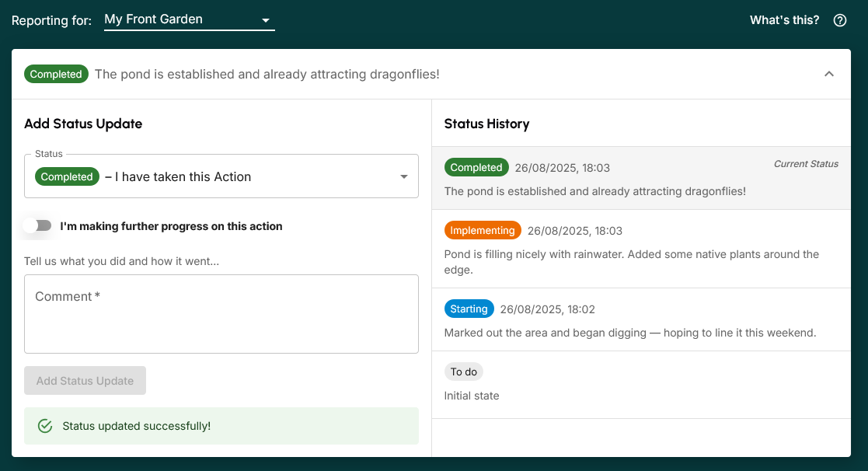This screenshot has width=868, height=471.
Task: Click the orange Implementing status badge
Action: coord(483,231)
